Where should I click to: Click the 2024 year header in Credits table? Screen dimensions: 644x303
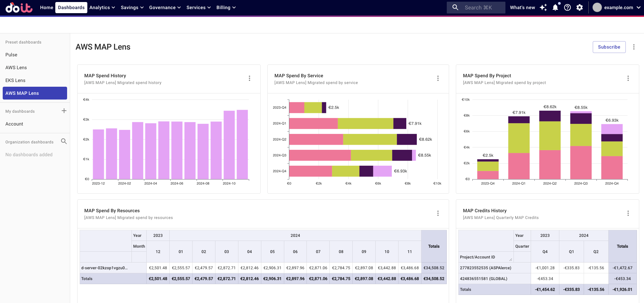coord(584,236)
